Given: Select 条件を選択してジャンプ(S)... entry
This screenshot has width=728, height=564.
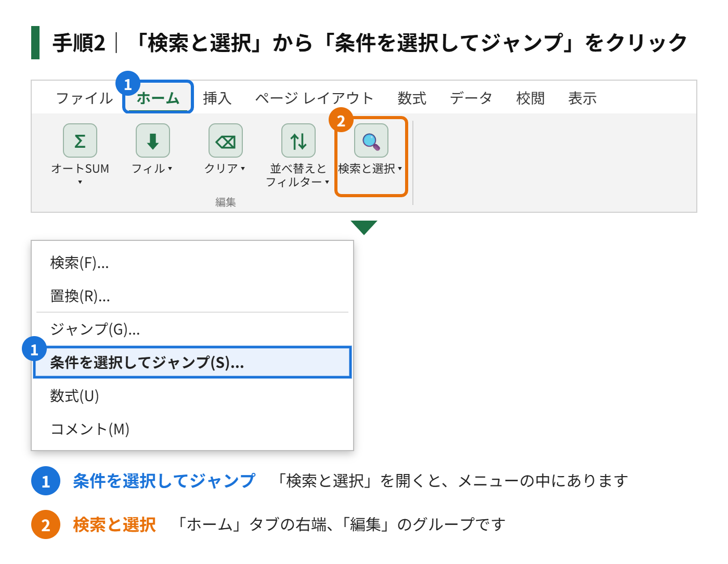Looking at the screenshot, I should point(192,362).
